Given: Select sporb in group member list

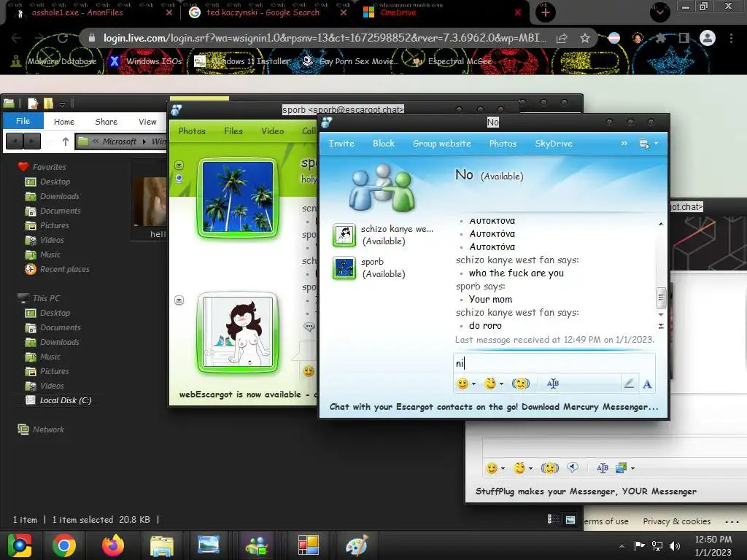Looking at the screenshot, I should click(370, 268).
